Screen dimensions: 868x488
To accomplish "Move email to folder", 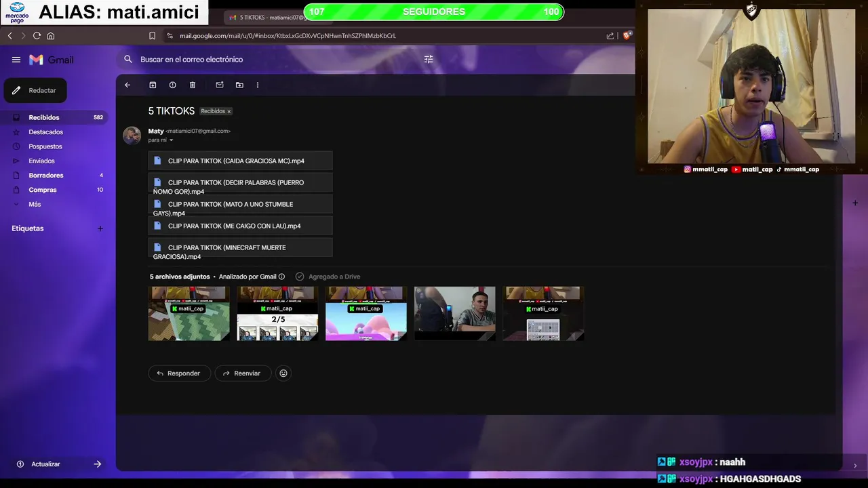I will click(239, 85).
